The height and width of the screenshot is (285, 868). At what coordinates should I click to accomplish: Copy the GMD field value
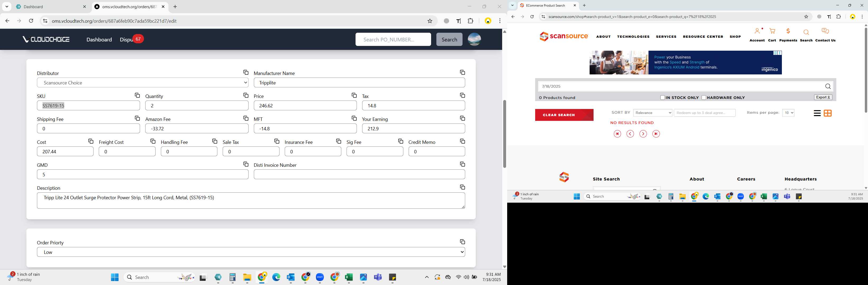pyautogui.click(x=246, y=164)
